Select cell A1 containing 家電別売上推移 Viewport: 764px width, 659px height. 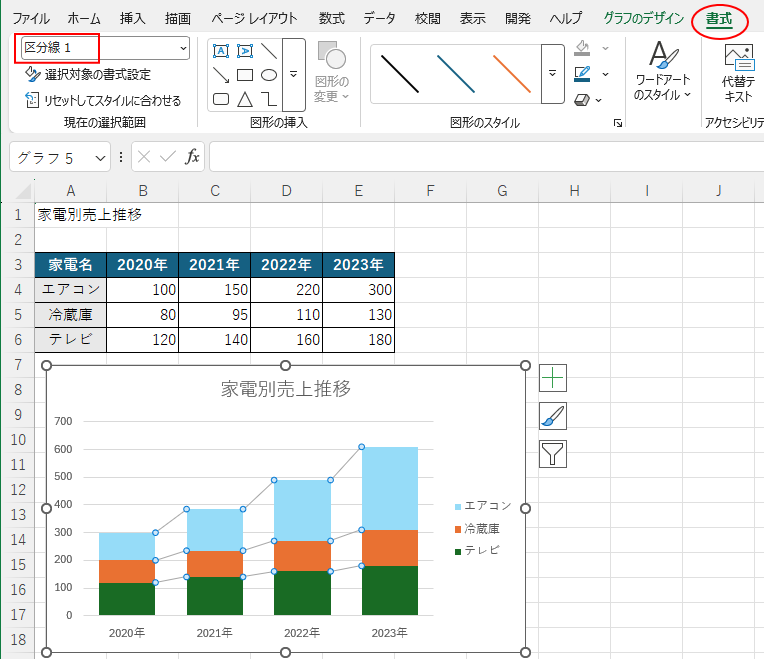[71, 215]
